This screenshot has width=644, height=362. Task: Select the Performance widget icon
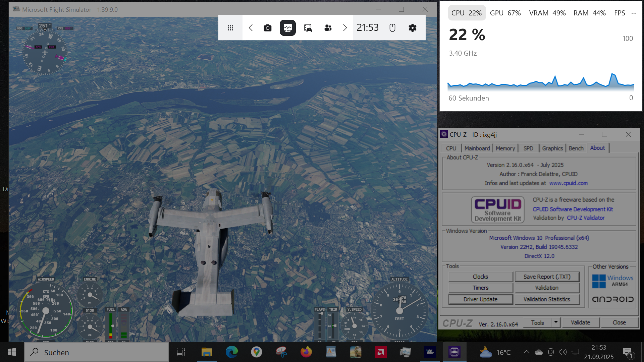[287, 27]
